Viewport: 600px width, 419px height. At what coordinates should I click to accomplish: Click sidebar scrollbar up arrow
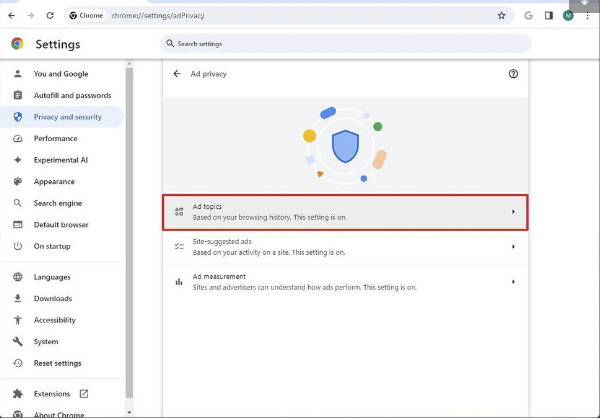(129, 64)
